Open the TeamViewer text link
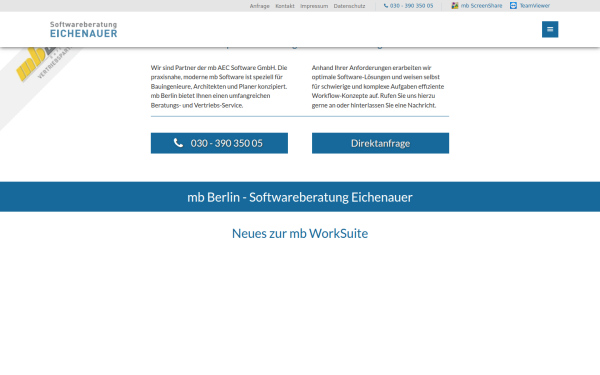 coord(535,6)
